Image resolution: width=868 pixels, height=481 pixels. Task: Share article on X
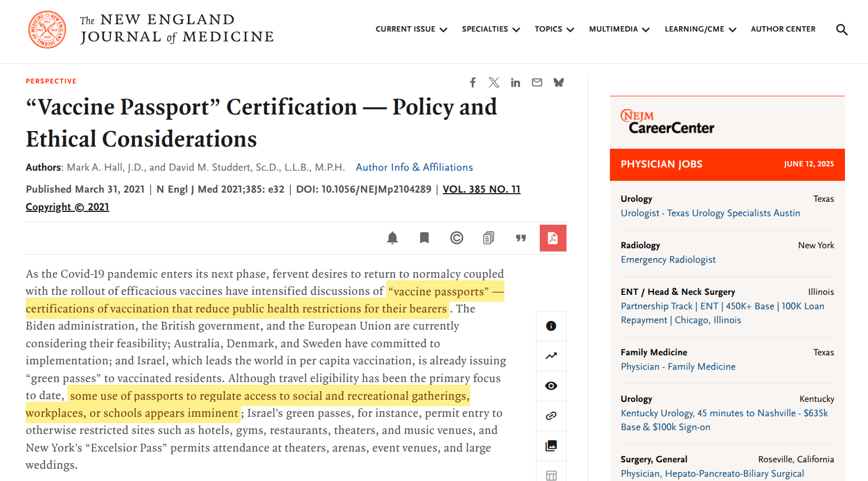(x=494, y=82)
